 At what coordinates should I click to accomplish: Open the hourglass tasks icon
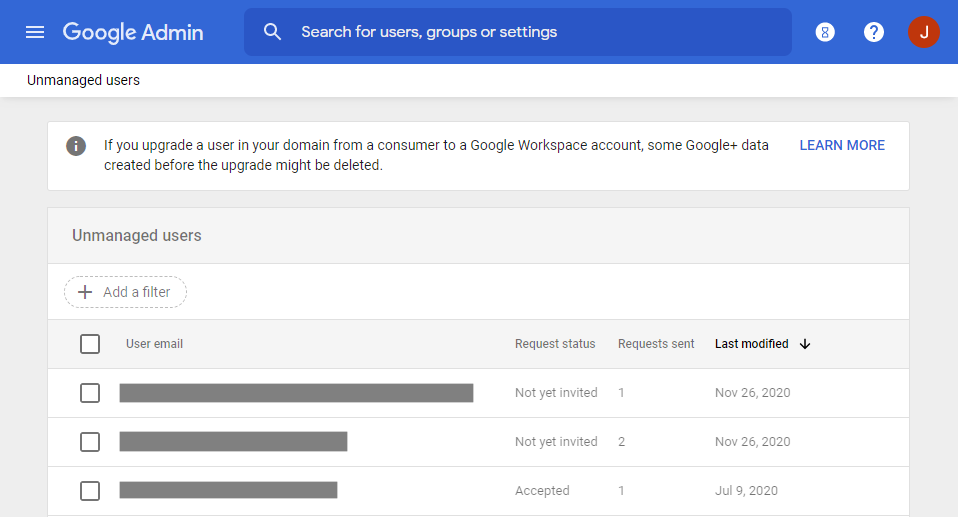pos(825,32)
